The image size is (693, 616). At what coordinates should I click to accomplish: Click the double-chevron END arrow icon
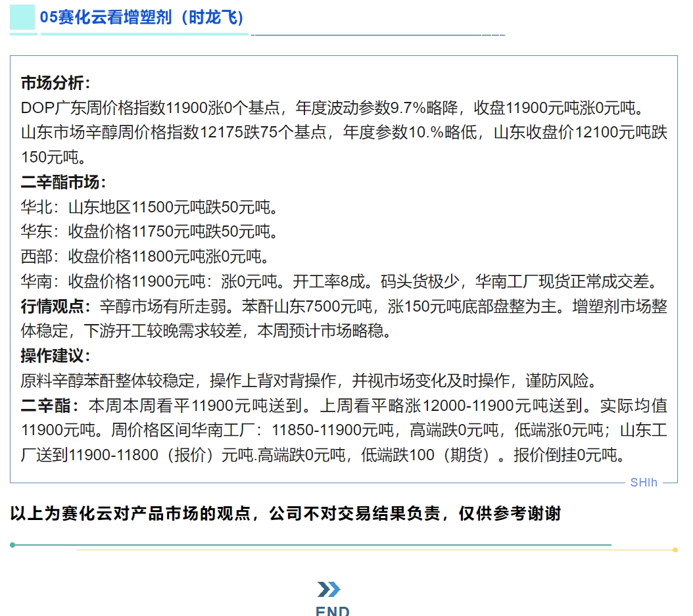point(329,590)
